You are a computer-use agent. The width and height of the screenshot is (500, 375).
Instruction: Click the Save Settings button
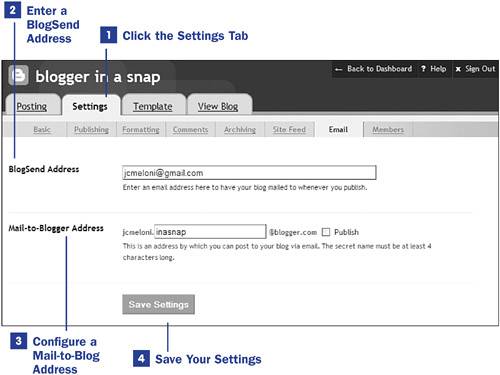(x=158, y=304)
